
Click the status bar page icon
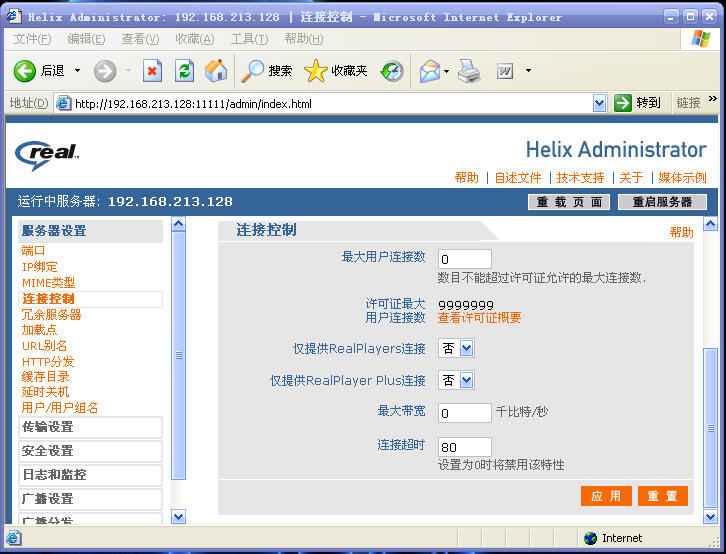(13, 538)
